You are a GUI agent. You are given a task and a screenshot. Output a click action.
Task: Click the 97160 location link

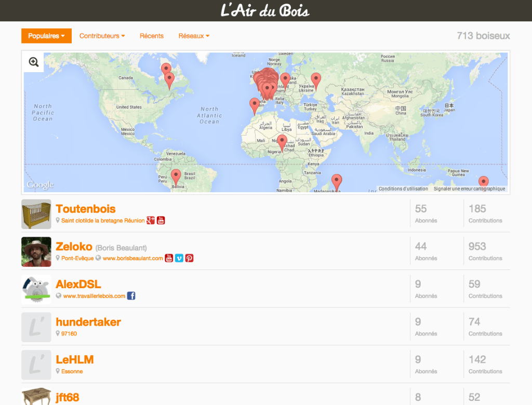pyautogui.click(x=69, y=333)
